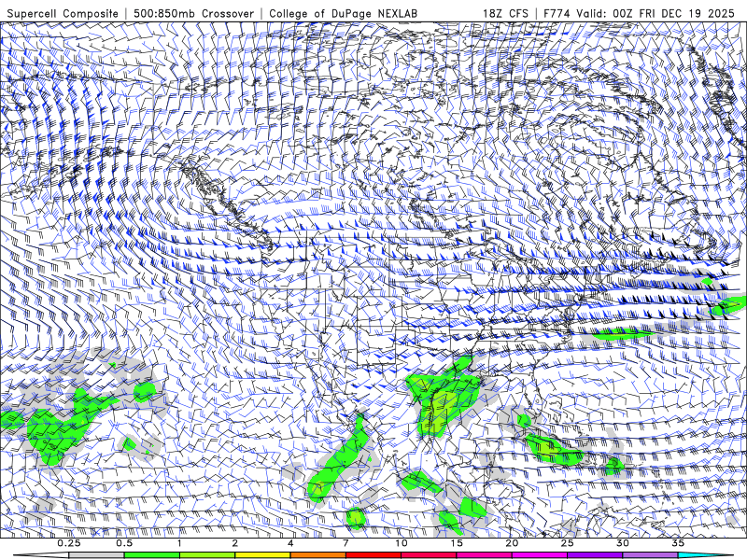Select the red legend segment between 7 and 10
Viewport: 747px width, 560px height.
(373, 555)
